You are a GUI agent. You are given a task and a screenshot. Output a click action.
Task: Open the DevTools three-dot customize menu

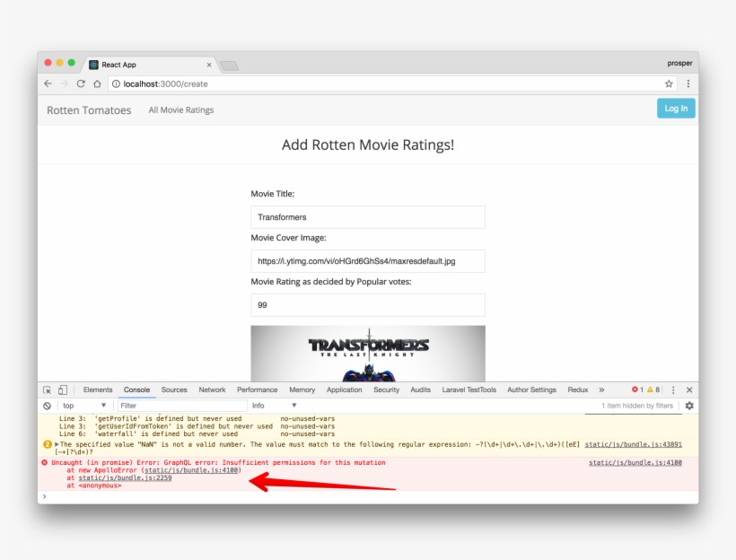(673, 389)
